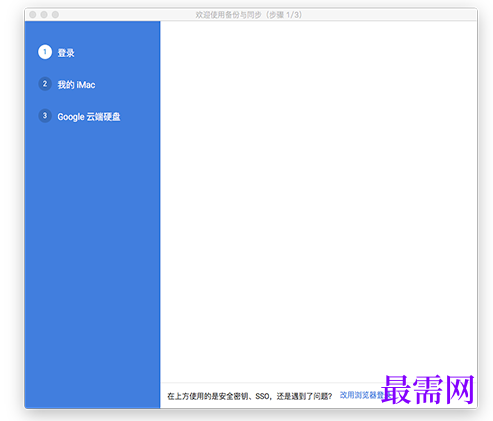Minimize the window with the middle title button

click(44, 15)
